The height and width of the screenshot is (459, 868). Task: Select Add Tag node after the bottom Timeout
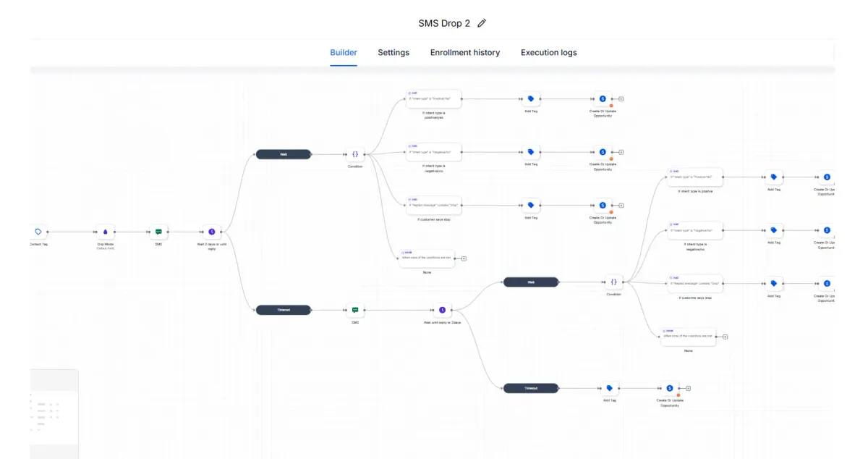coord(609,388)
